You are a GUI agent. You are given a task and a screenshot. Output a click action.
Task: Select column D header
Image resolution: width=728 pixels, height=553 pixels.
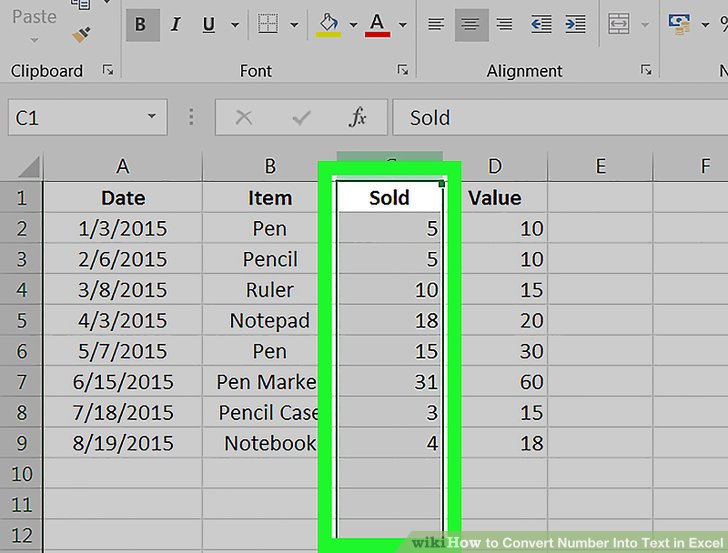coord(495,166)
